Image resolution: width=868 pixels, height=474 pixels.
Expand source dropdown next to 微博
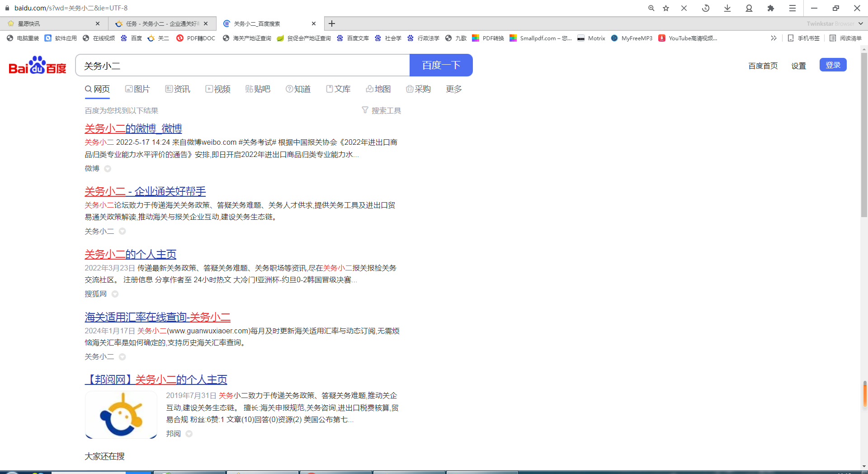(108, 169)
